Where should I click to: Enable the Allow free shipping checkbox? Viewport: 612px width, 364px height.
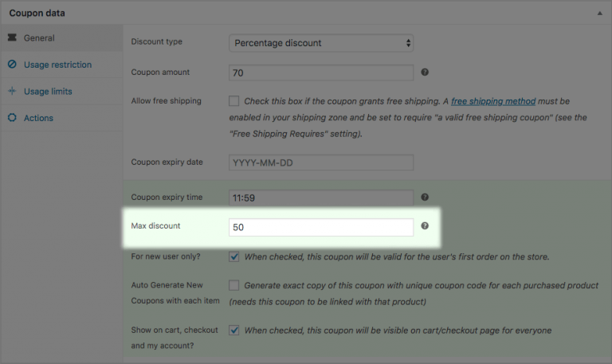coord(234,101)
